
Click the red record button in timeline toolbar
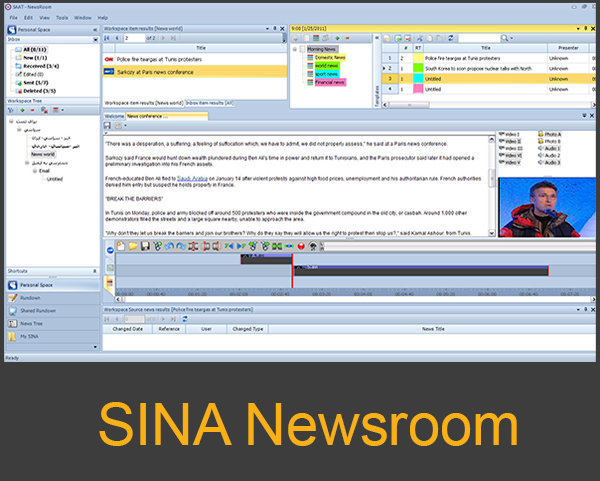[301, 246]
